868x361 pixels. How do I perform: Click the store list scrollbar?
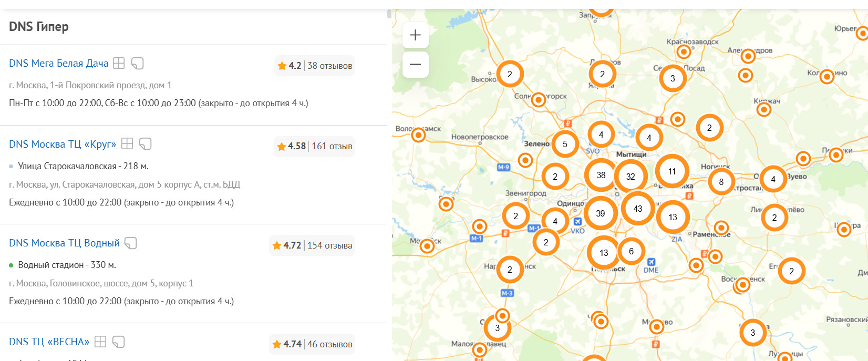coord(389,14)
